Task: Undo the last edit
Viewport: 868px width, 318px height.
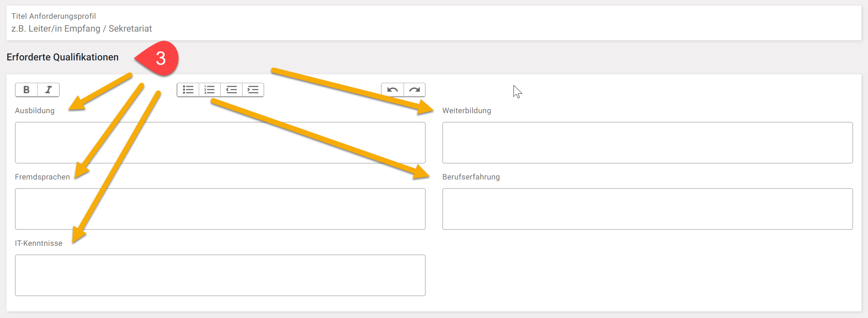Action: pos(393,90)
